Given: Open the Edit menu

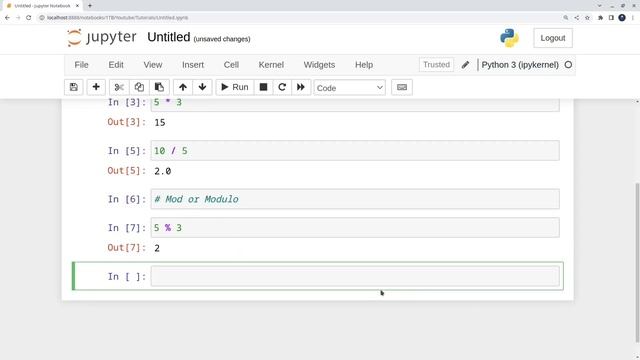Looking at the screenshot, I should tap(116, 65).
